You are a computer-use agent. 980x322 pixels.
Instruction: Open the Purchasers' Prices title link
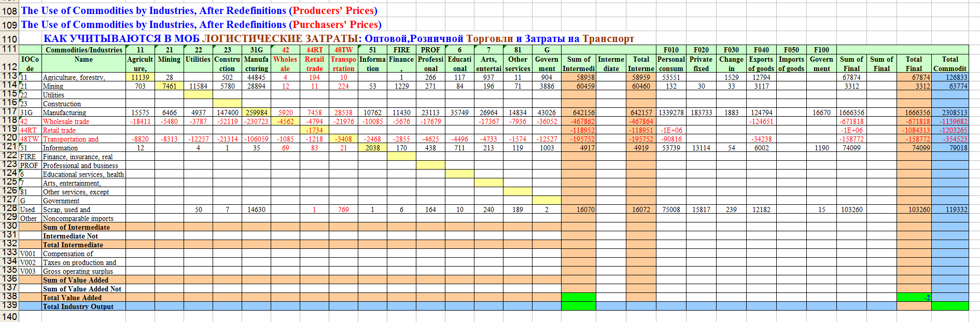[x=201, y=24]
